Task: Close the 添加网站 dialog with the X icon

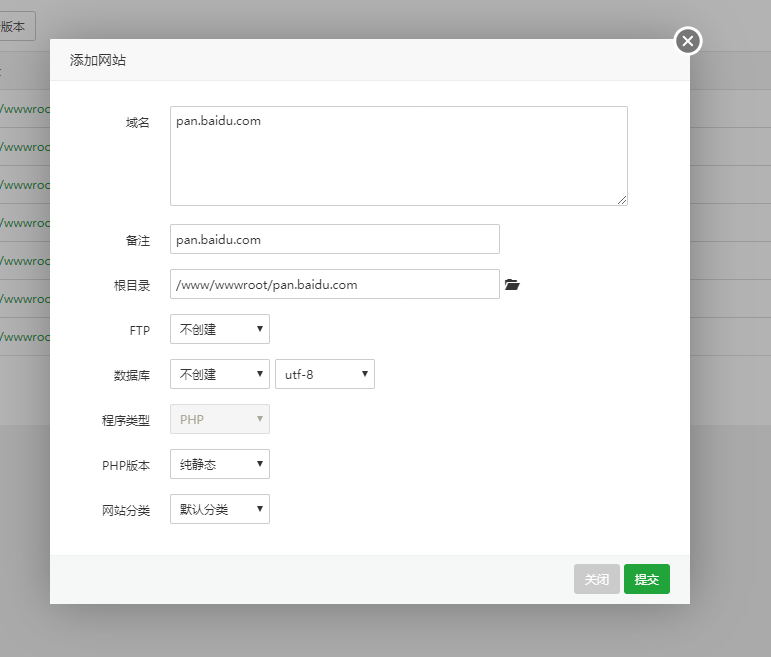Action: tap(688, 41)
